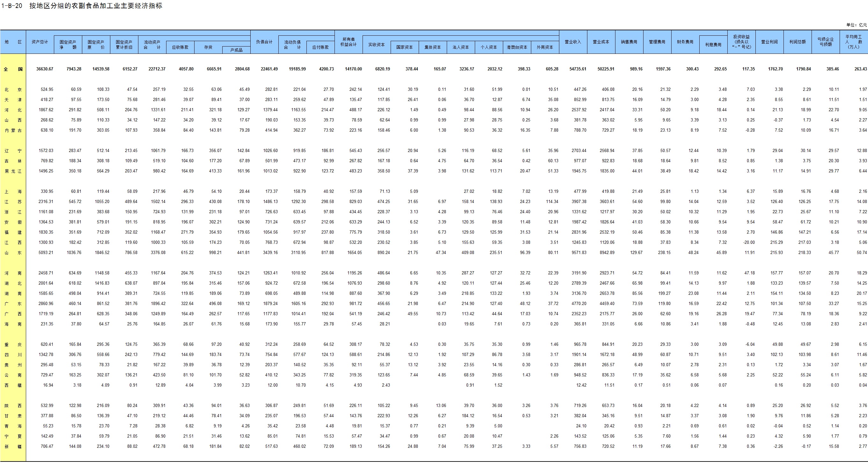
Task: Click the 黑龙江 row label
Action: [x=13, y=171]
